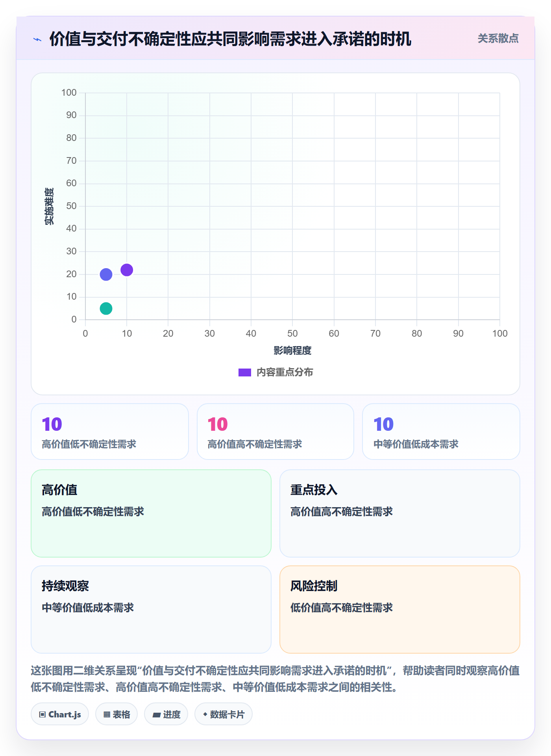Select the 高价值高不确定性需求 stat card

[275, 432]
